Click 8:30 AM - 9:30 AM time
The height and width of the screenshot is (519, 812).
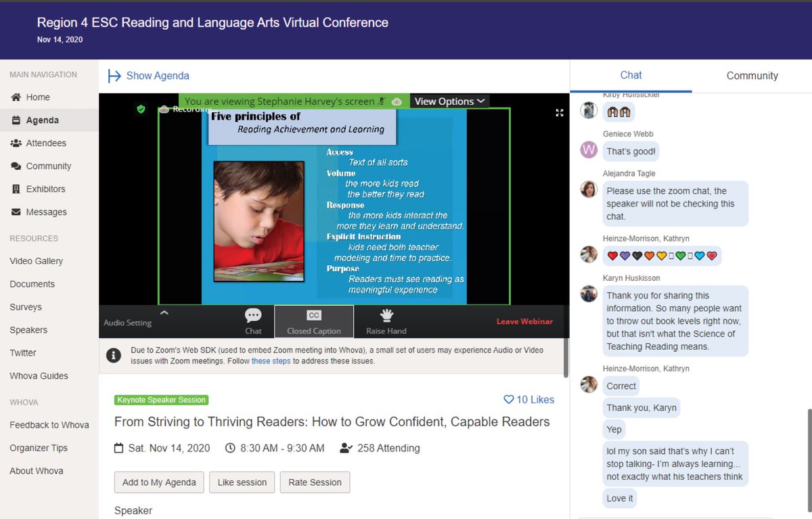275,448
